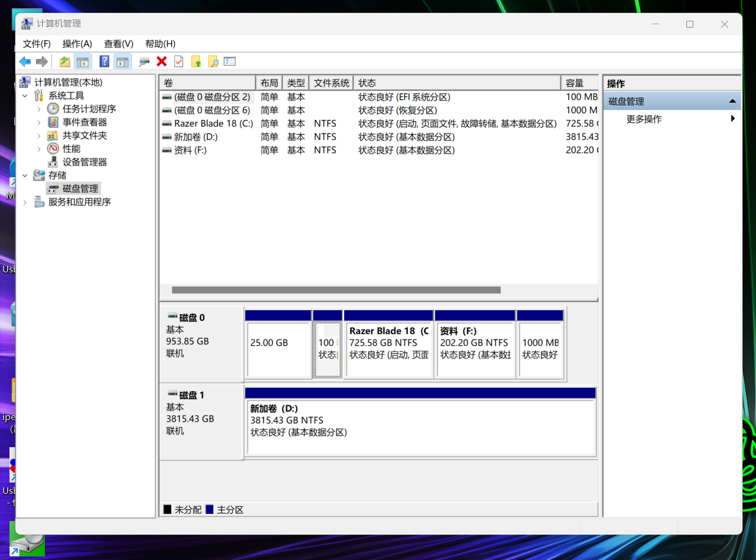Open 更多操作 in the actions pane
The height and width of the screenshot is (560, 756).
pyautogui.click(x=644, y=119)
